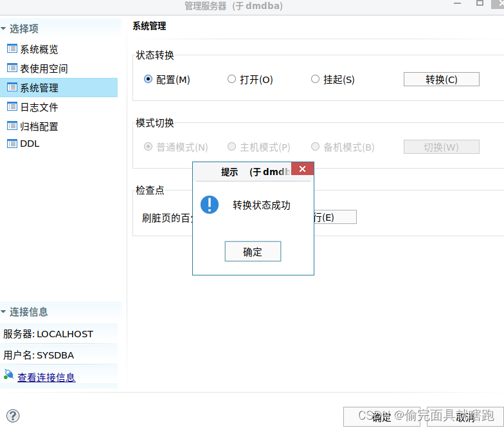Click the 切换(W) button
This screenshot has height=428, width=504.
click(441, 147)
